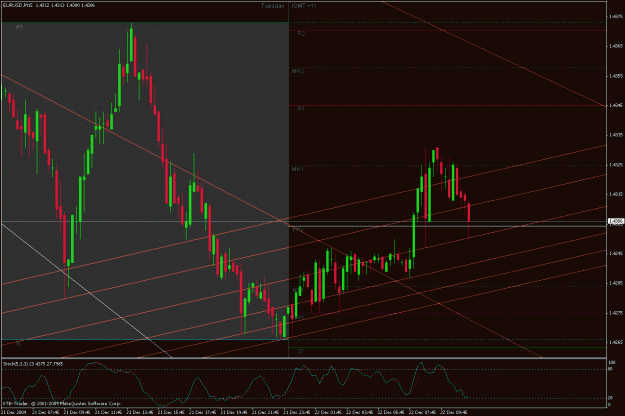Select the MR2 pivot level label

(x=298, y=71)
